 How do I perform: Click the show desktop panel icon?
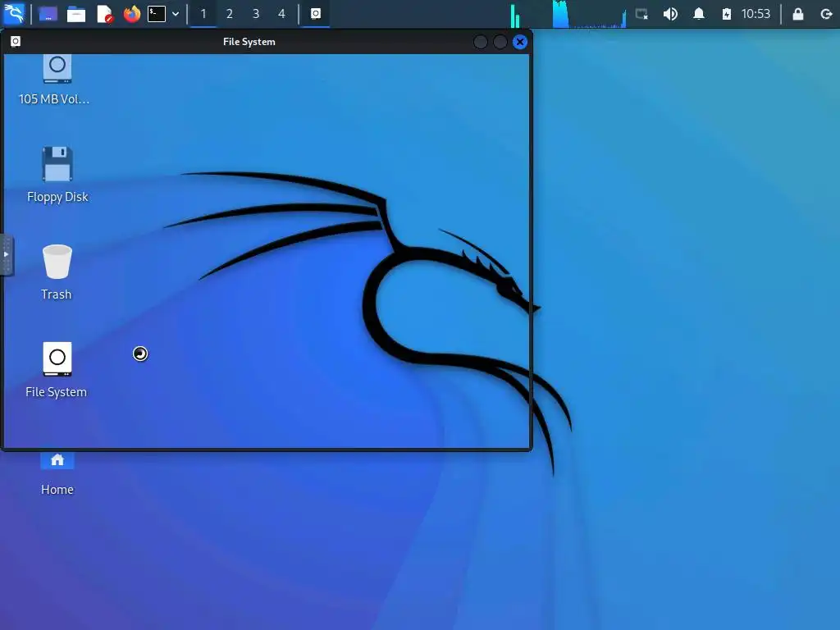[48, 14]
